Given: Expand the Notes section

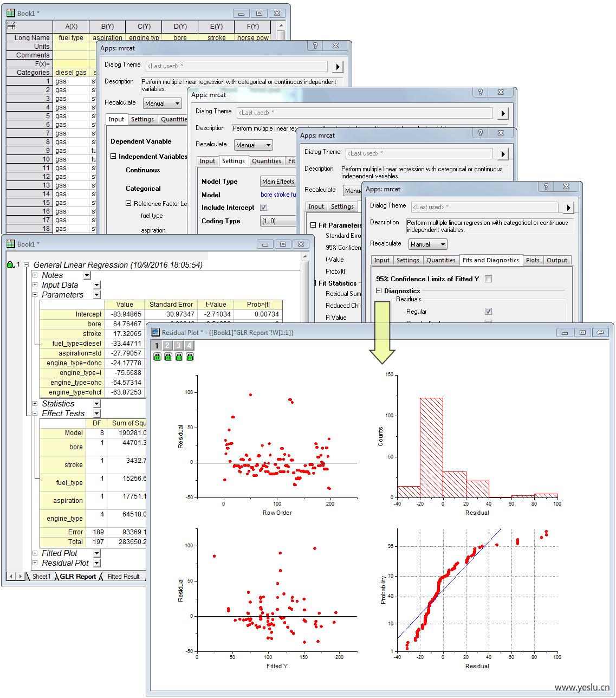Looking at the screenshot, I should pyautogui.click(x=35, y=275).
